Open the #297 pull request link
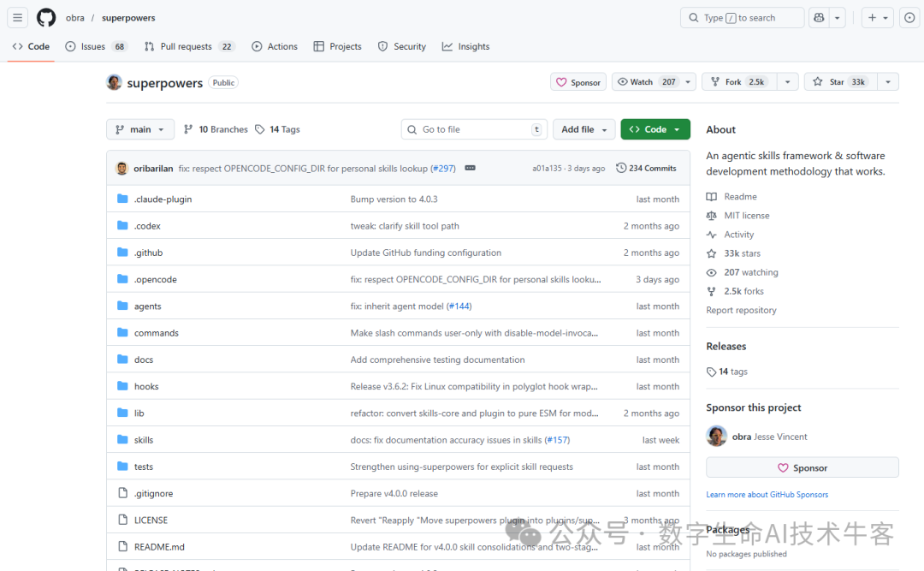This screenshot has height=571, width=924. point(442,169)
